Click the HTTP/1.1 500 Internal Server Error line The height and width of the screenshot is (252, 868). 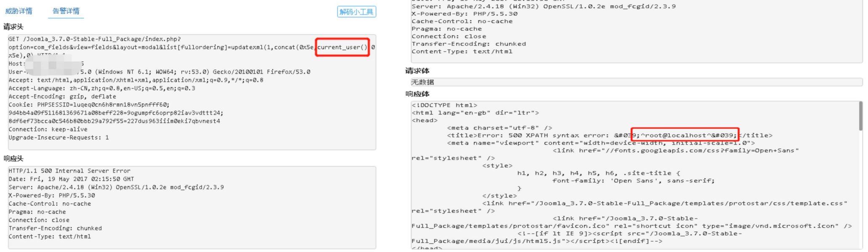tap(69, 171)
